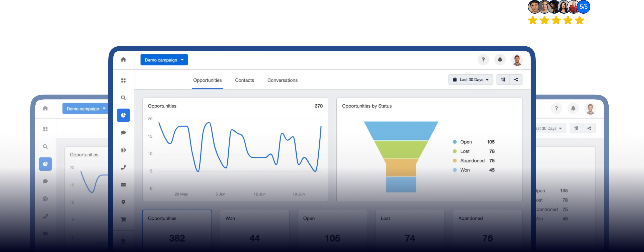Open the envelope mail icon in the front sidebar

123,184
